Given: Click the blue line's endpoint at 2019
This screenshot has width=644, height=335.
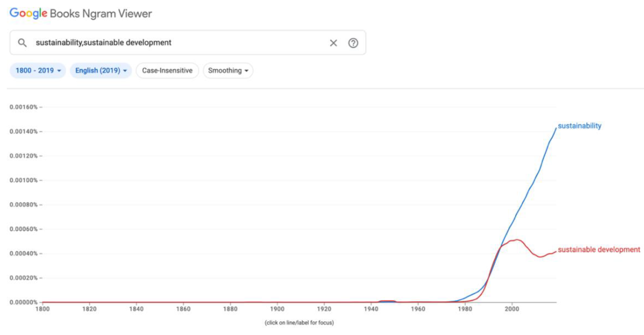Looking at the screenshot, I should point(556,128).
